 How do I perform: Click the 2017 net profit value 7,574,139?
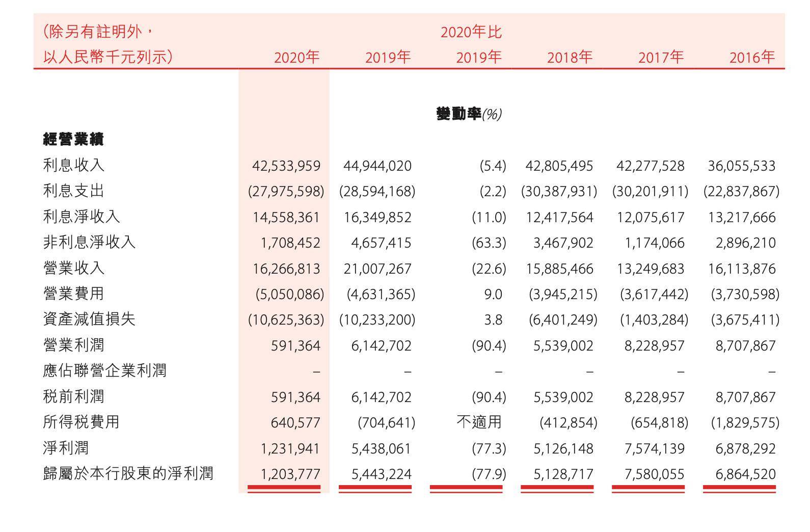pyautogui.click(x=651, y=448)
